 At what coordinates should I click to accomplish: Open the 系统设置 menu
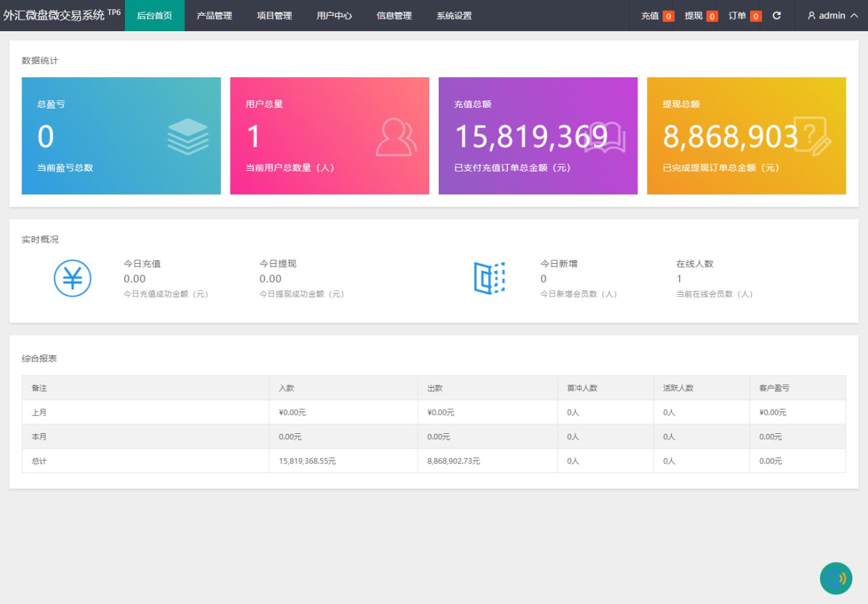point(454,16)
